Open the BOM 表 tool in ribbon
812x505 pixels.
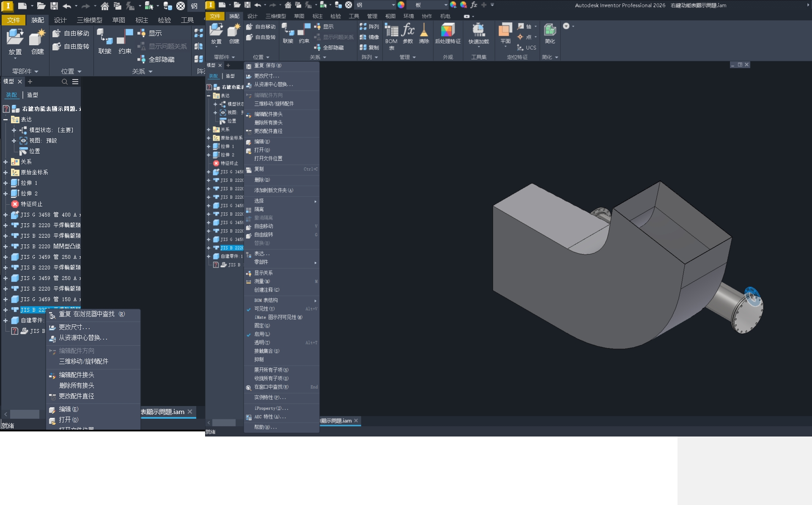click(x=391, y=36)
